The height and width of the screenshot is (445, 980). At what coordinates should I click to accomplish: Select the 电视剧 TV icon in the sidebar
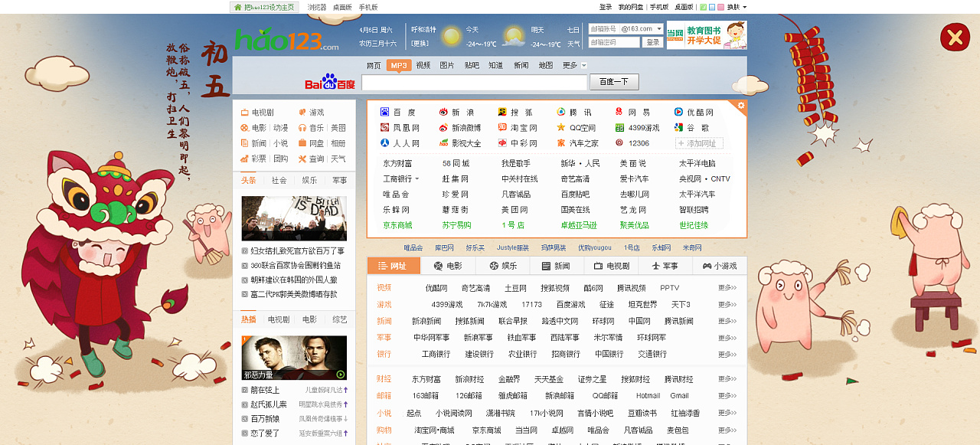(x=244, y=112)
